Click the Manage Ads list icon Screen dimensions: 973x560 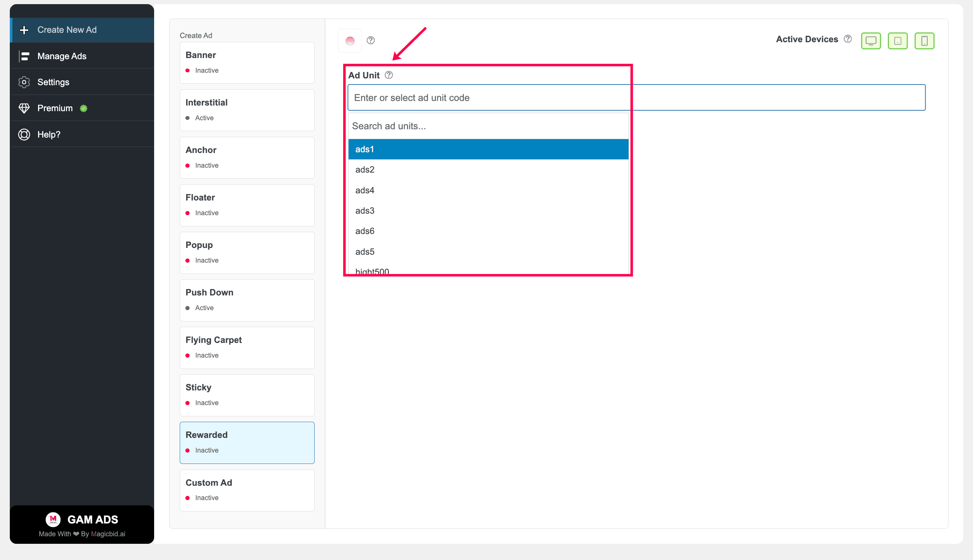pos(24,56)
